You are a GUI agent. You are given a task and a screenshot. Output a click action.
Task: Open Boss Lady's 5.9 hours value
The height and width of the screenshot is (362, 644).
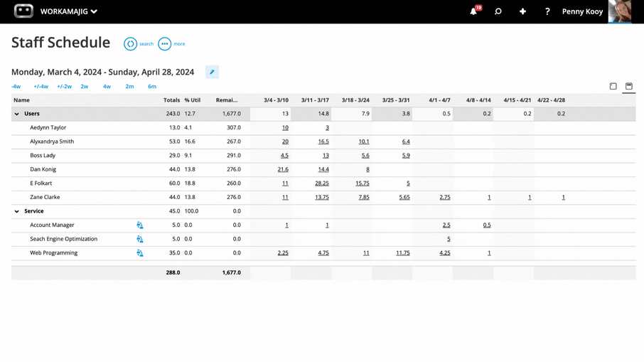click(406, 155)
